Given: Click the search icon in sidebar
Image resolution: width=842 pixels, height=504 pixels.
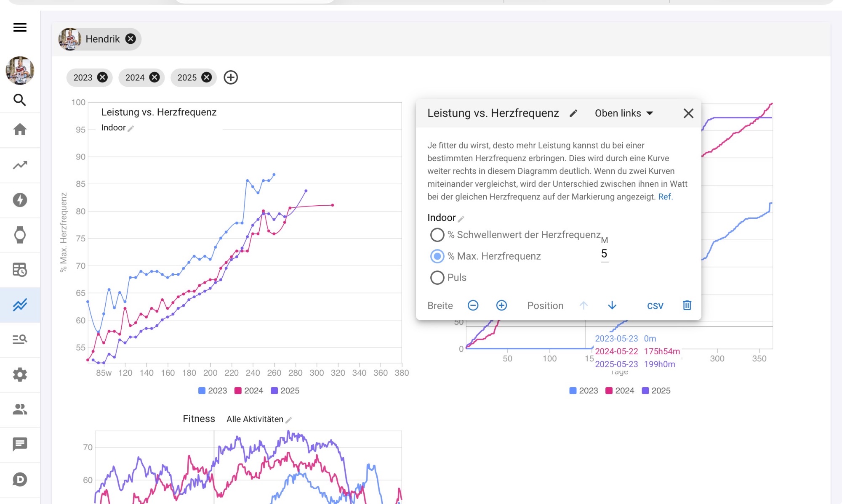Looking at the screenshot, I should [20, 100].
